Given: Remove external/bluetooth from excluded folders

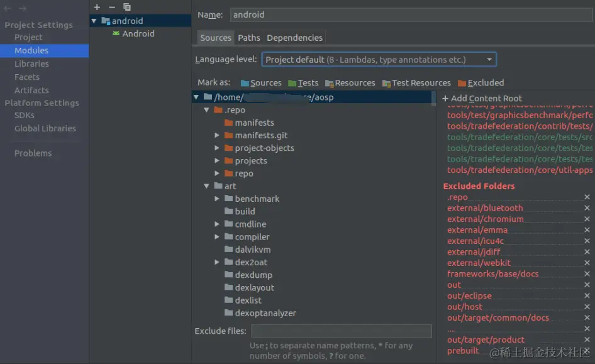Looking at the screenshot, I should point(587,208).
